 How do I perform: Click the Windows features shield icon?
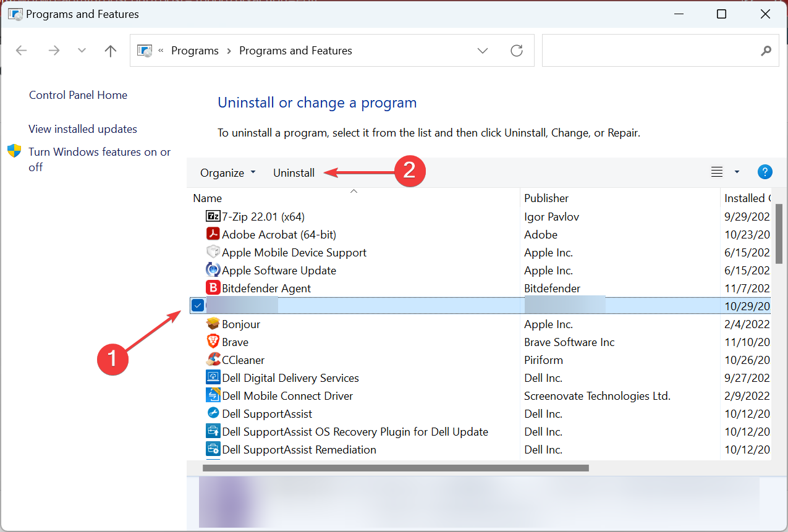[x=14, y=151]
